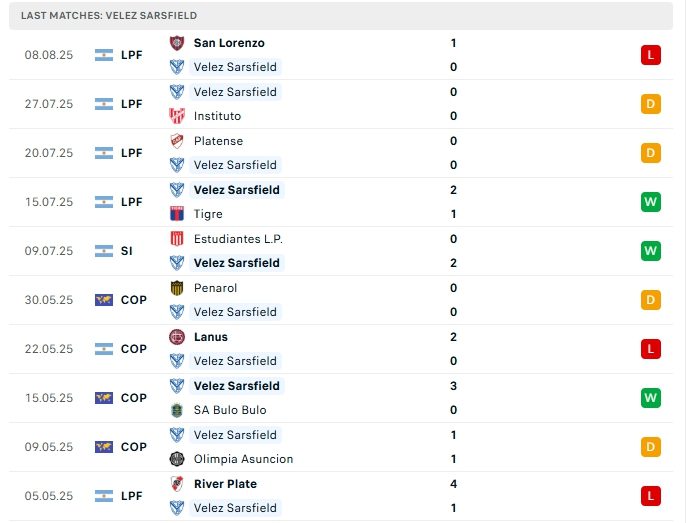Click the SA Bulo Bulo crest icon
The image size is (686, 523).
point(177,410)
